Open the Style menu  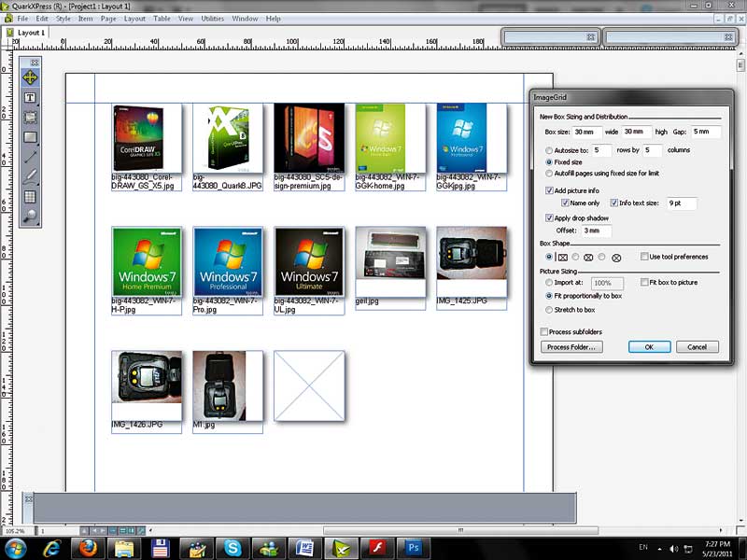(x=63, y=19)
